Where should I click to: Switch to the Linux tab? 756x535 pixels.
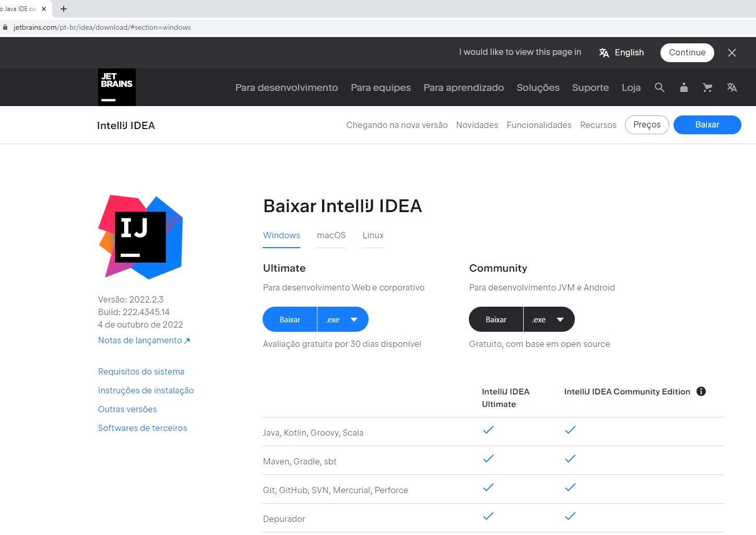click(x=373, y=236)
